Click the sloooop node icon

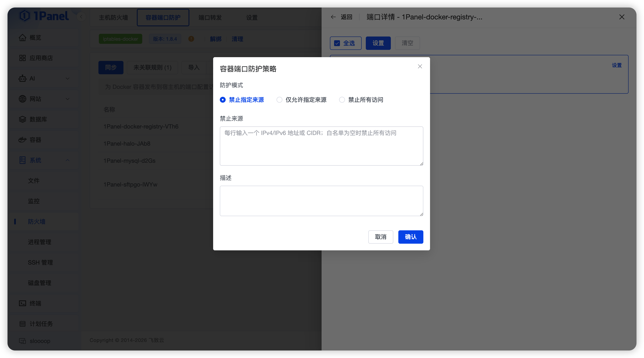tap(22, 341)
